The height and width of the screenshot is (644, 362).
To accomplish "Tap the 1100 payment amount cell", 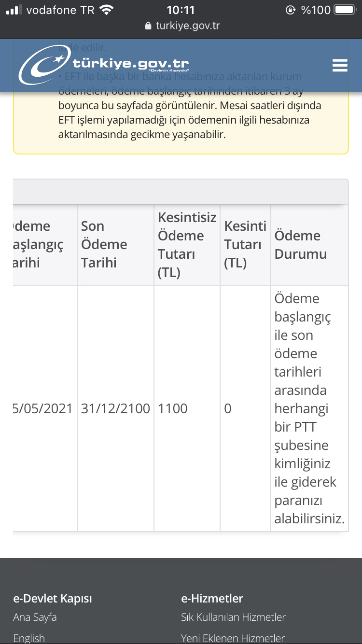I will [187, 408].
